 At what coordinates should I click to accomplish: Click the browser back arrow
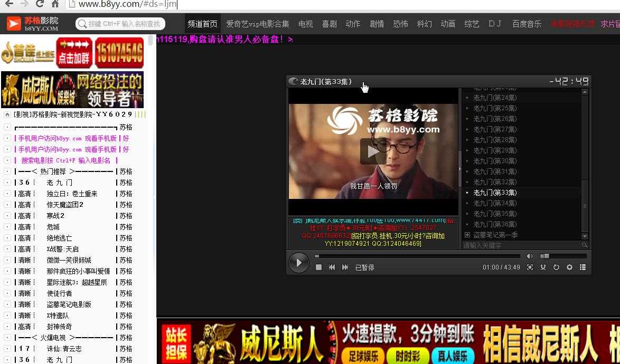click(8, 4)
